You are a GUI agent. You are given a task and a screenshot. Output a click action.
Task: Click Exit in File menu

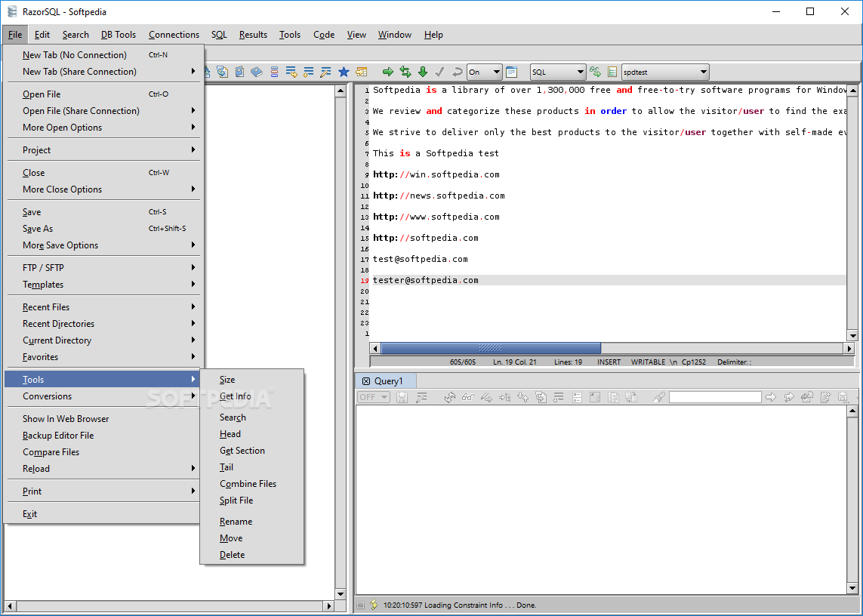pos(104,514)
